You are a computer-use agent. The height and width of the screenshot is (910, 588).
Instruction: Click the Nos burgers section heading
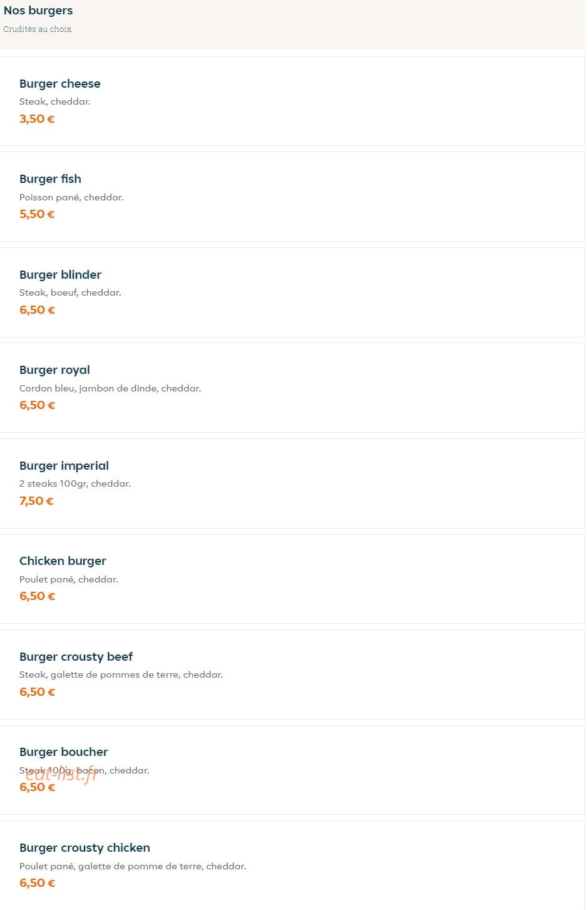pyautogui.click(x=38, y=11)
